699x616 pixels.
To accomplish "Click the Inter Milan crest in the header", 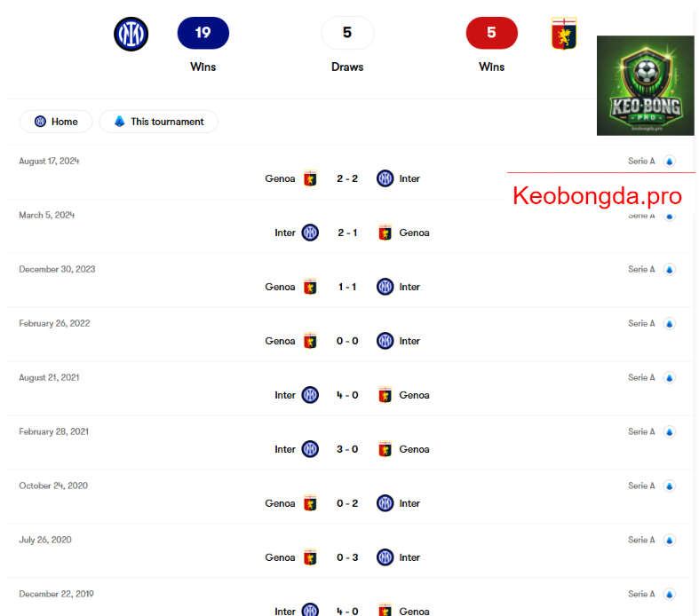I will 131,34.
